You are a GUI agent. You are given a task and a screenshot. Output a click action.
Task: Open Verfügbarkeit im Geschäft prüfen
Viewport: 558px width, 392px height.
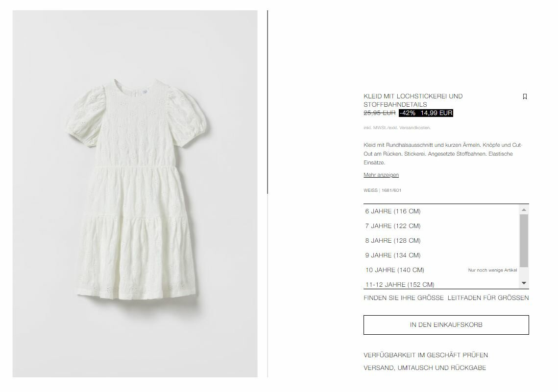point(426,355)
